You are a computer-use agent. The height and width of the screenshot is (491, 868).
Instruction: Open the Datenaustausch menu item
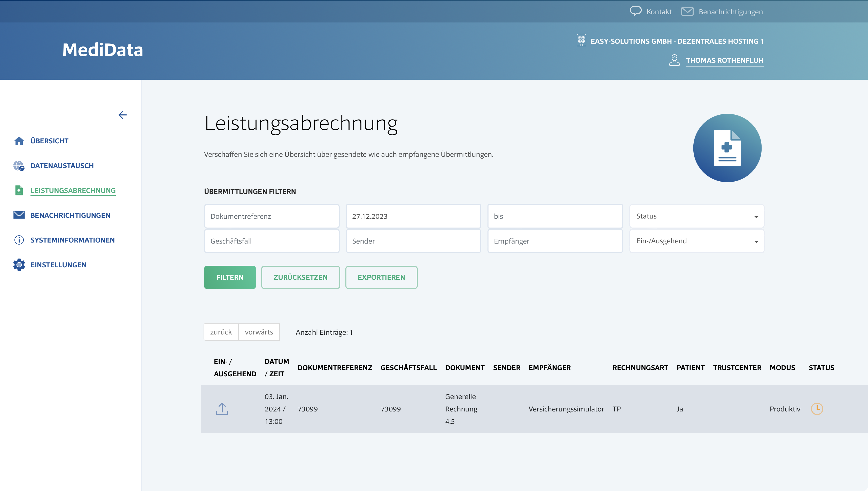point(62,166)
